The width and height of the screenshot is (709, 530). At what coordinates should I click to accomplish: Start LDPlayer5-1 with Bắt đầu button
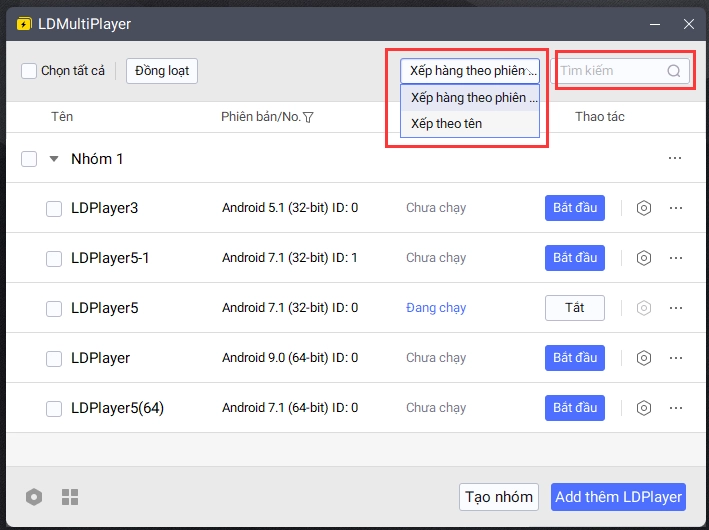point(575,258)
